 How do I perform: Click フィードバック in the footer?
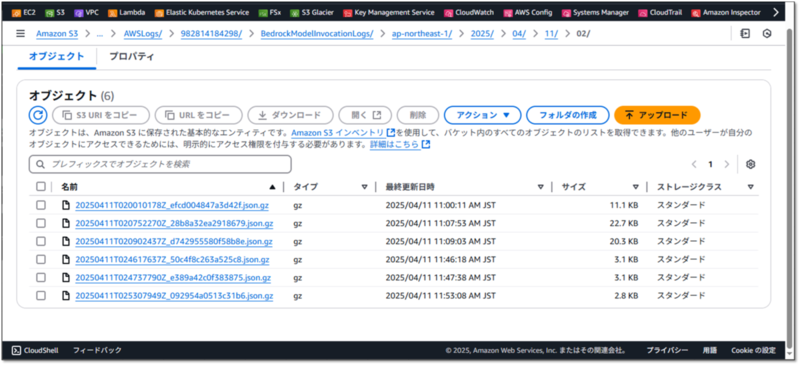pyautogui.click(x=97, y=350)
